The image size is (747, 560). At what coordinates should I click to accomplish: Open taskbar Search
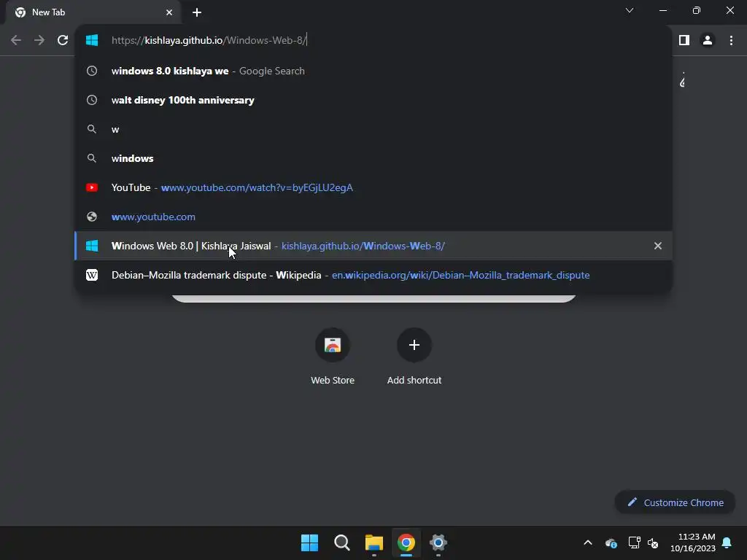coord(342,542)
